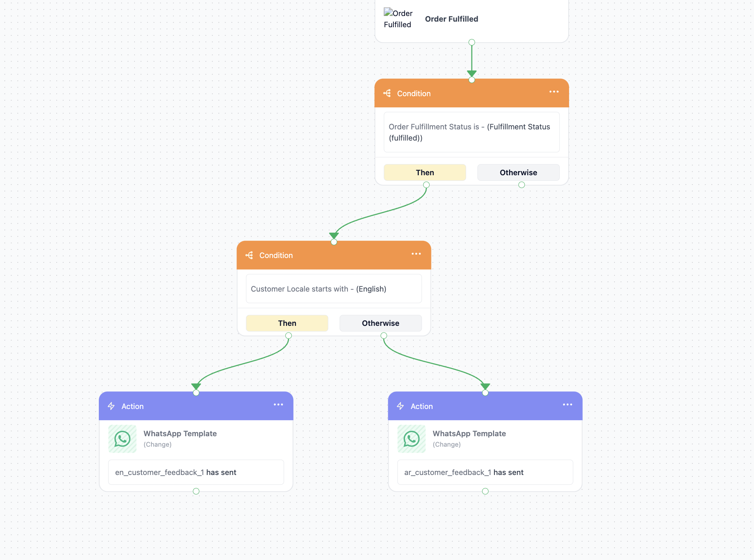Screen dimensions: 754x560
Task: Click the Order Fulfilled node's output connector
Action: tap(472, 42)
